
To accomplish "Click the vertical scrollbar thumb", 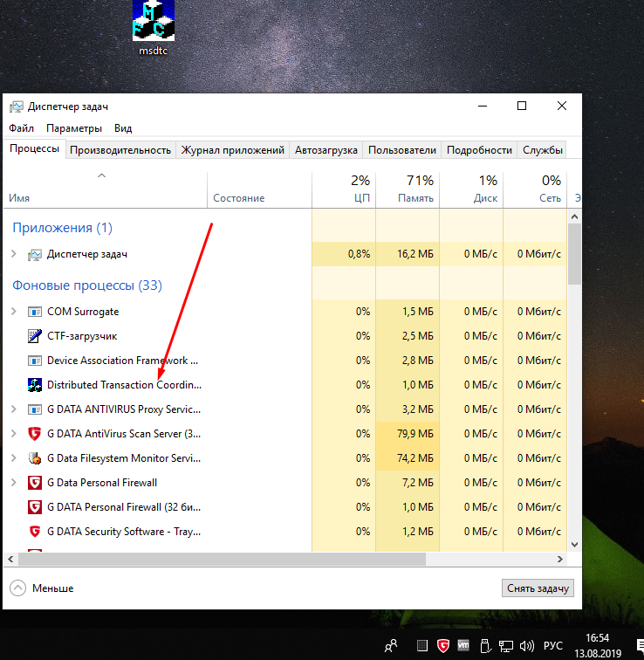I will pyautogui.click(x=574, y=254).
